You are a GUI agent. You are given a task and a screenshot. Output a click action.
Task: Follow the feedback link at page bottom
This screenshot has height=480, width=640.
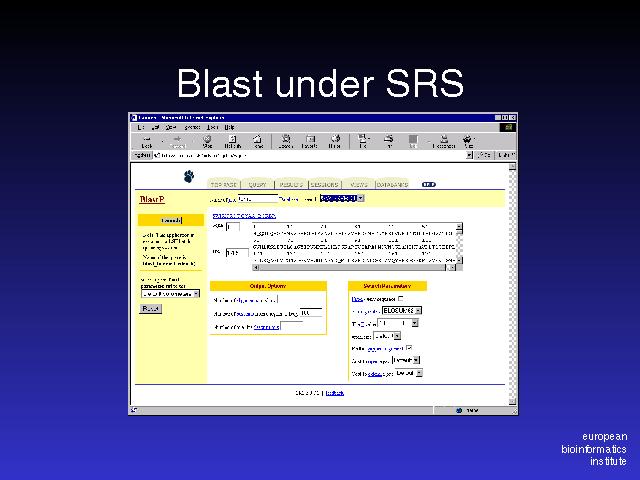(x=334, y=393)
